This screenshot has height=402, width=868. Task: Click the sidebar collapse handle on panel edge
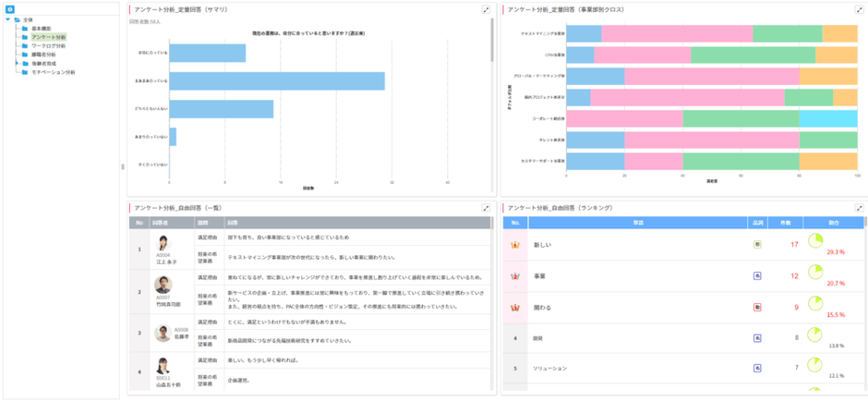pyautogui.click(x=123, y=167)
